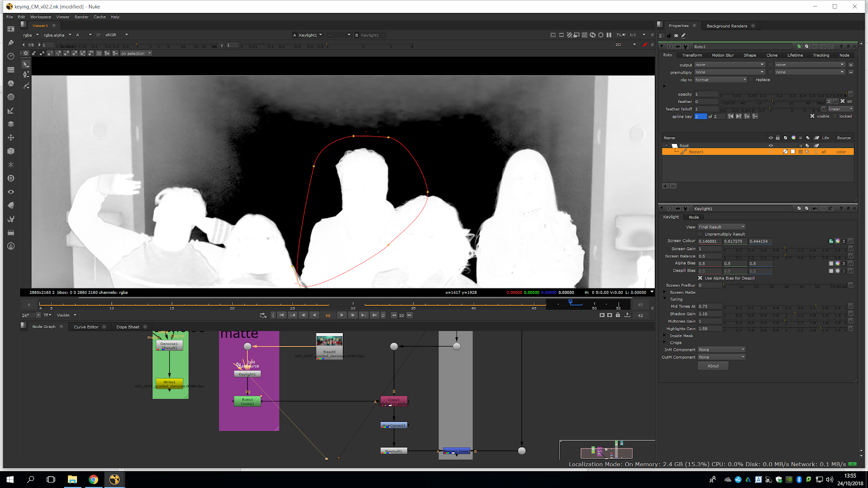Expand the Screen Matte section
The image size is (868, 488).
point(665,292)
